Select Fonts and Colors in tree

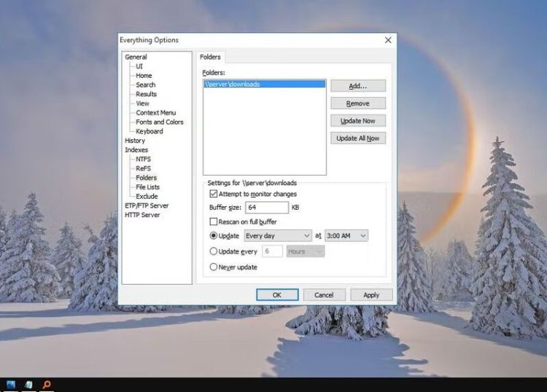(x=159, y=122)
